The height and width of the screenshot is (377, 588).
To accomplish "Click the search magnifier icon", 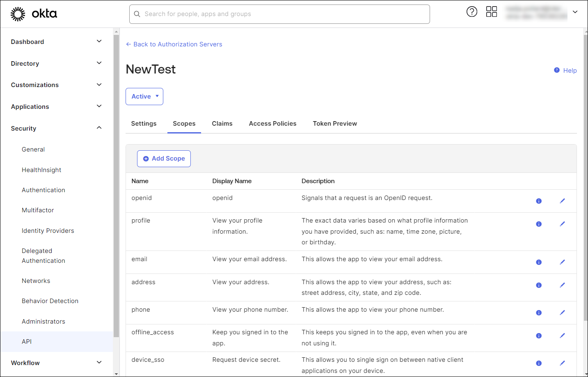I will pyautogui.click(x=137, y=14).
